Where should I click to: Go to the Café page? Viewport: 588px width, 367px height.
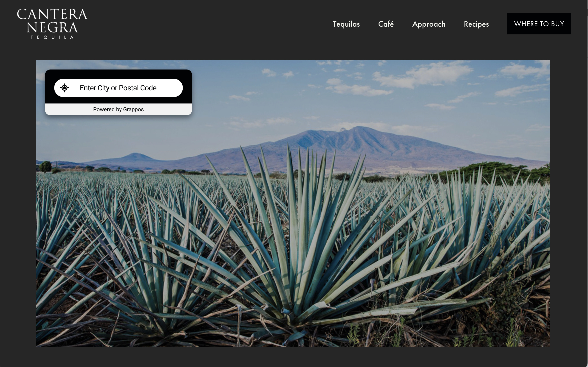[386, 24]
